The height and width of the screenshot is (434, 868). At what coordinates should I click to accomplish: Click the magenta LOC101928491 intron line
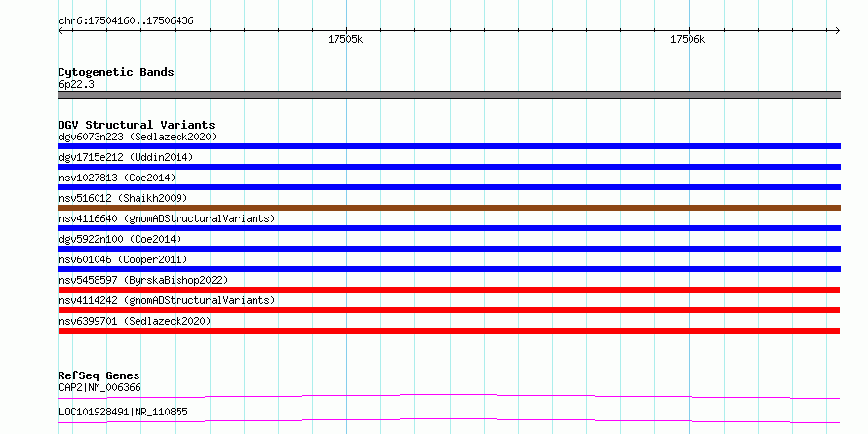point(449,420)
